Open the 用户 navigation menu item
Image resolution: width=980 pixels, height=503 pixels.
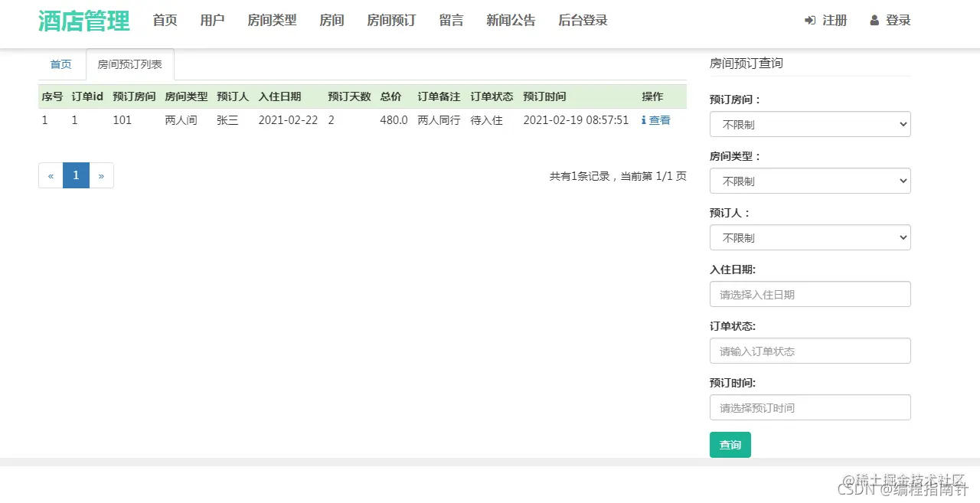tap(212, 21)
